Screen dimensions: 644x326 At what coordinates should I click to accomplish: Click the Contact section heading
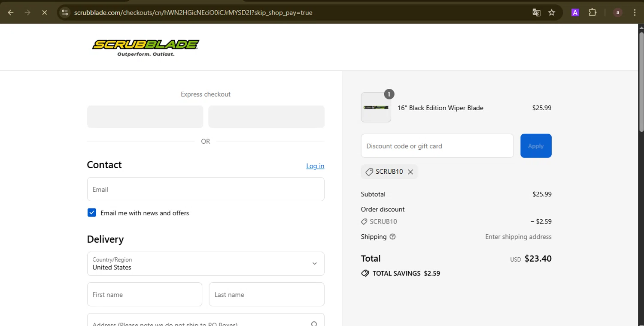point(104,165)
